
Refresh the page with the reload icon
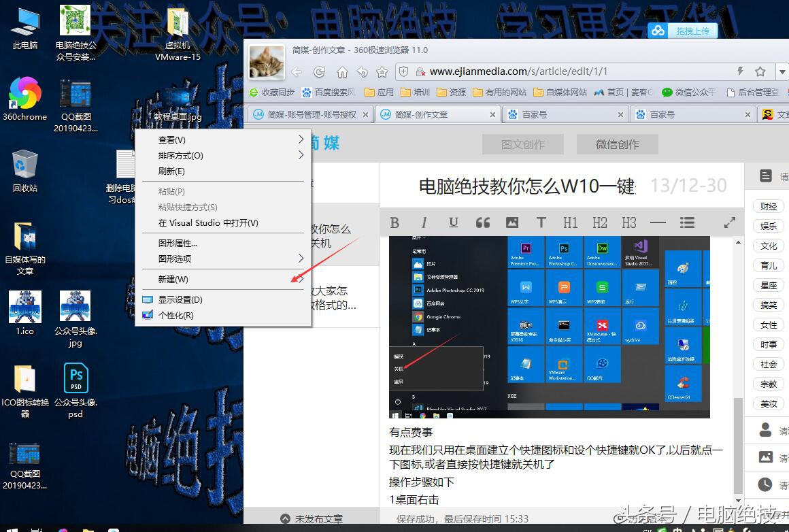coord(320,71)
